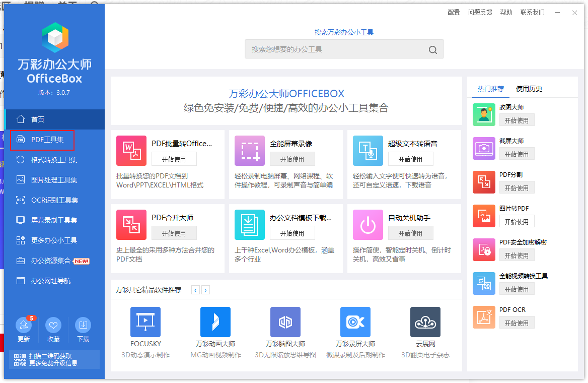This screenshot has height=383, width=588.
Task: Click the PDF分割 icon
Action: pos(484,182)
